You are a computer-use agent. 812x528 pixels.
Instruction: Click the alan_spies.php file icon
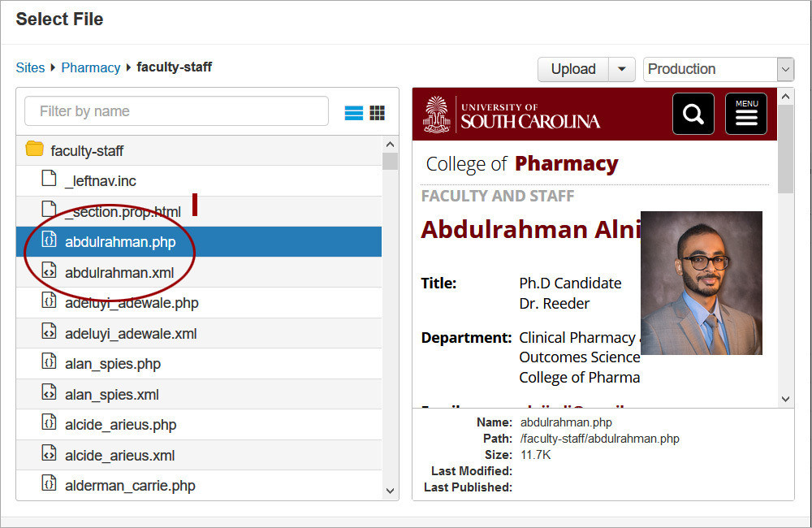(50, 362)
